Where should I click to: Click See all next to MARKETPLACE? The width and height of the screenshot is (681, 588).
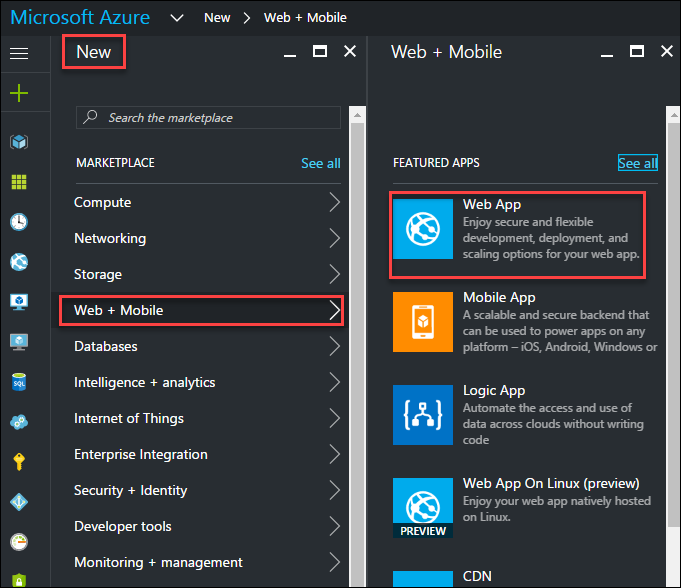pyautogui.click(x=321, y=163)
